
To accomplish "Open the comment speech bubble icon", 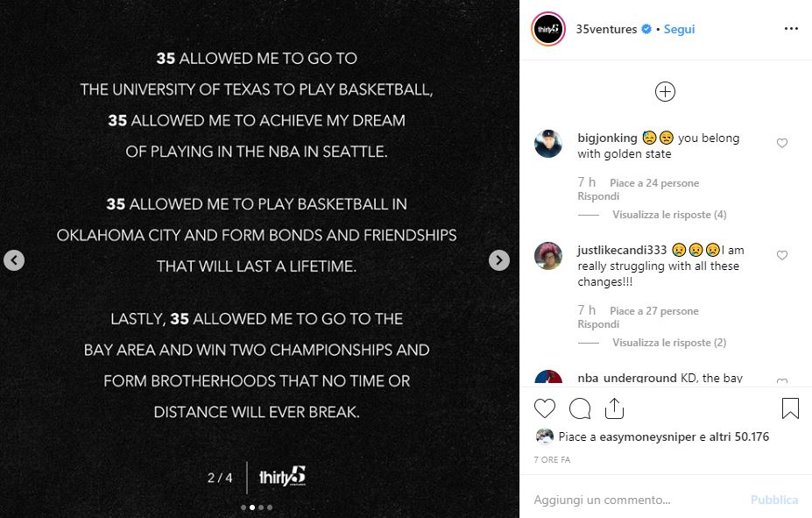I will (579, 408).
